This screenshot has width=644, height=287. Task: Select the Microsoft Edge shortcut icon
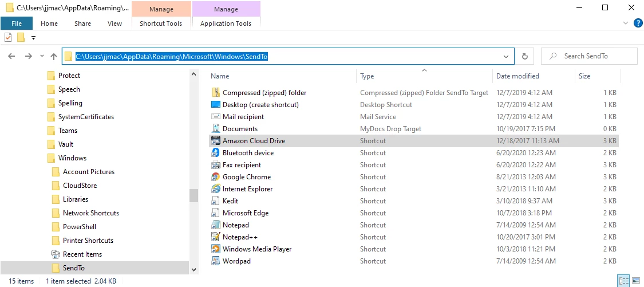point(216,213)
